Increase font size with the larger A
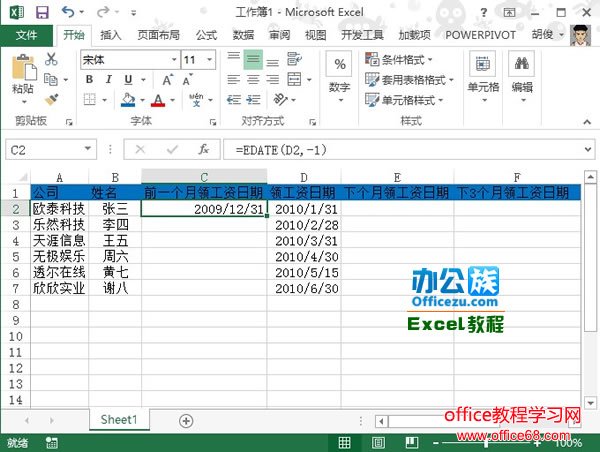 point(167,80)
